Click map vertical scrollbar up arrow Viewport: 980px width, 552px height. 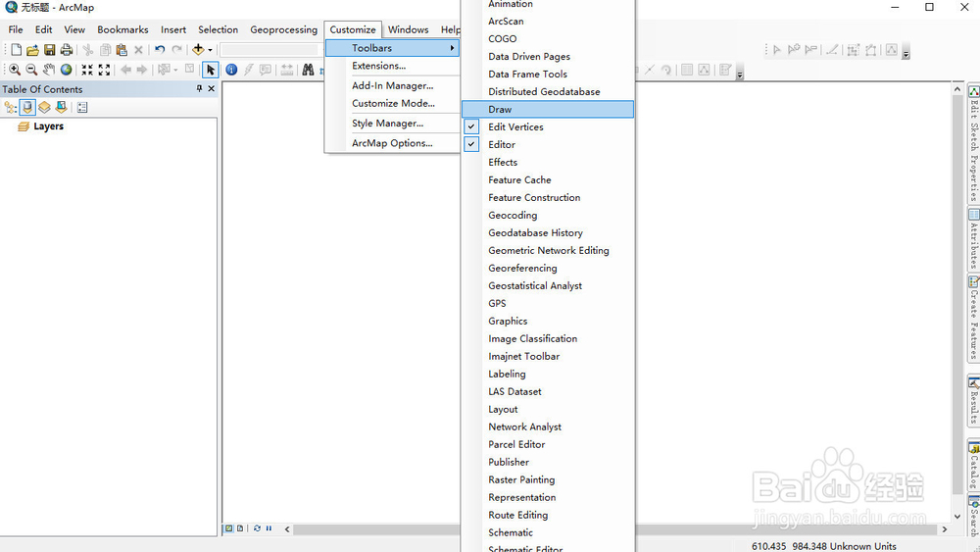(x=957, y=89)
